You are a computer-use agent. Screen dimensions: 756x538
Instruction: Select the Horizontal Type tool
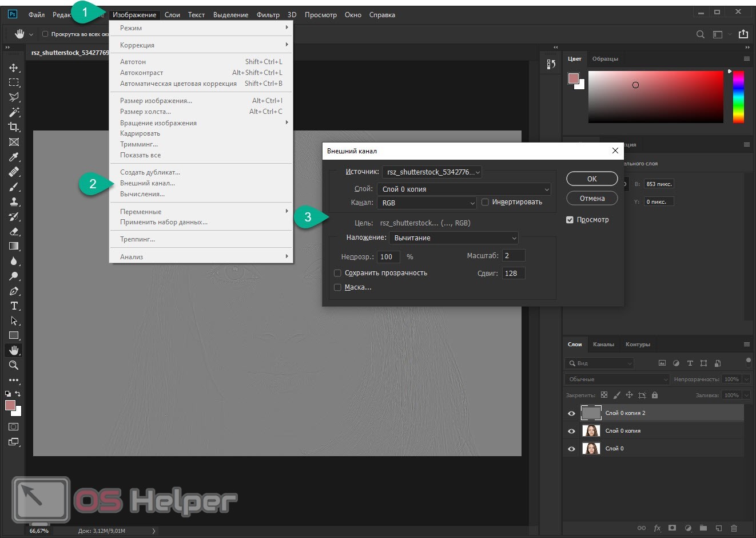[14, 306]
